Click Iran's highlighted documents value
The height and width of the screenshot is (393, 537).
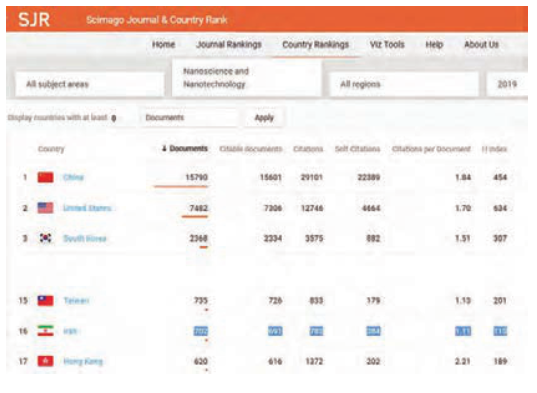point(201,331)
